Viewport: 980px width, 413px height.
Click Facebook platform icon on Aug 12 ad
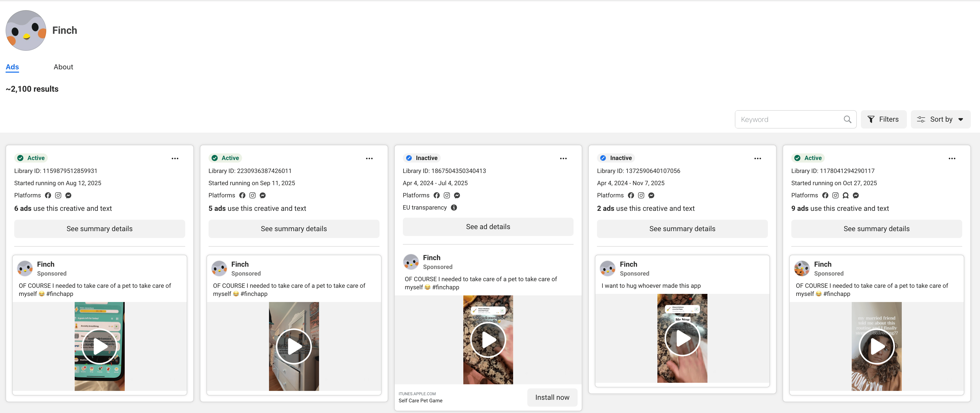point(48,195)
